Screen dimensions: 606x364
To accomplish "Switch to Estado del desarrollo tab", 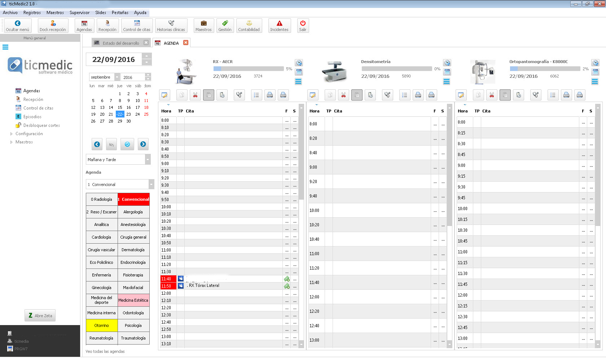I will 120,43.
